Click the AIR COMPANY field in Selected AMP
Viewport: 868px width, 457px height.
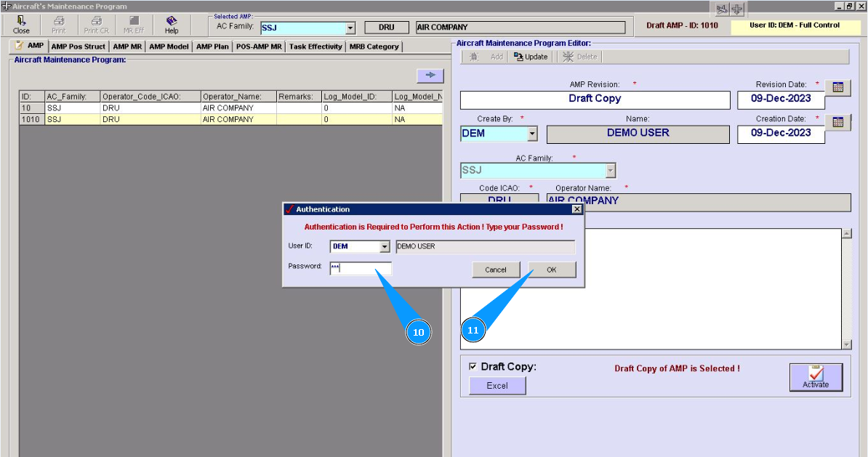pos(521,27)
